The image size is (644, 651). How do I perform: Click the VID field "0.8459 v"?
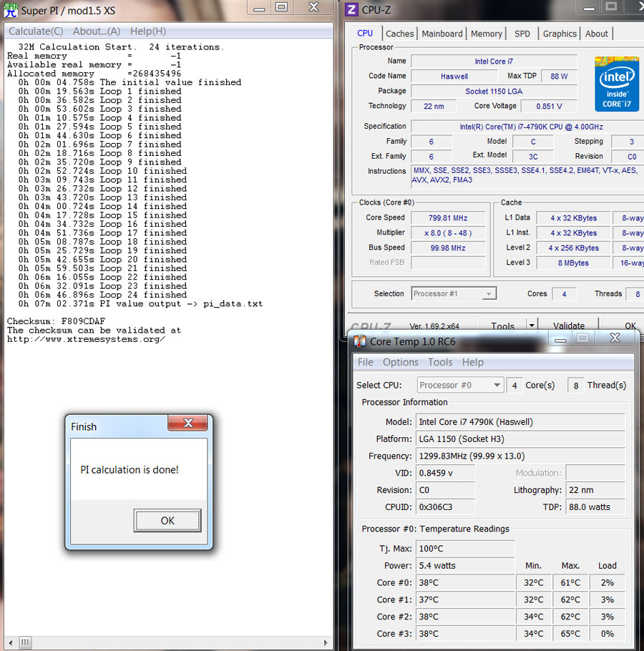click(x=446, y=473)
